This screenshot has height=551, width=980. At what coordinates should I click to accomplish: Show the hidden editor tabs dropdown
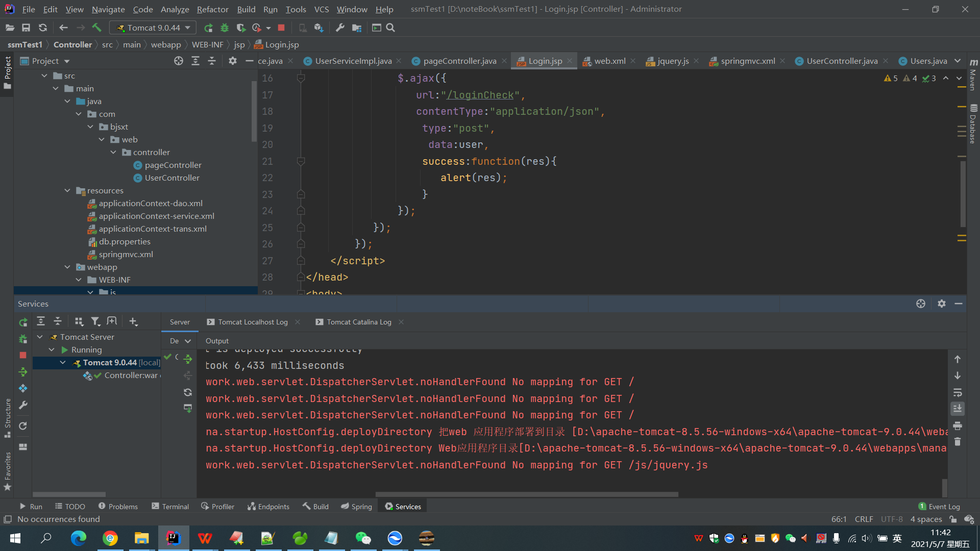958,61
